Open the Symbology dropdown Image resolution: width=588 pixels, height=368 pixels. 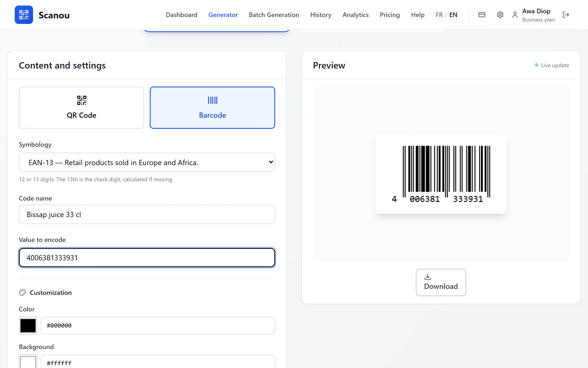(x=147, y=162)
